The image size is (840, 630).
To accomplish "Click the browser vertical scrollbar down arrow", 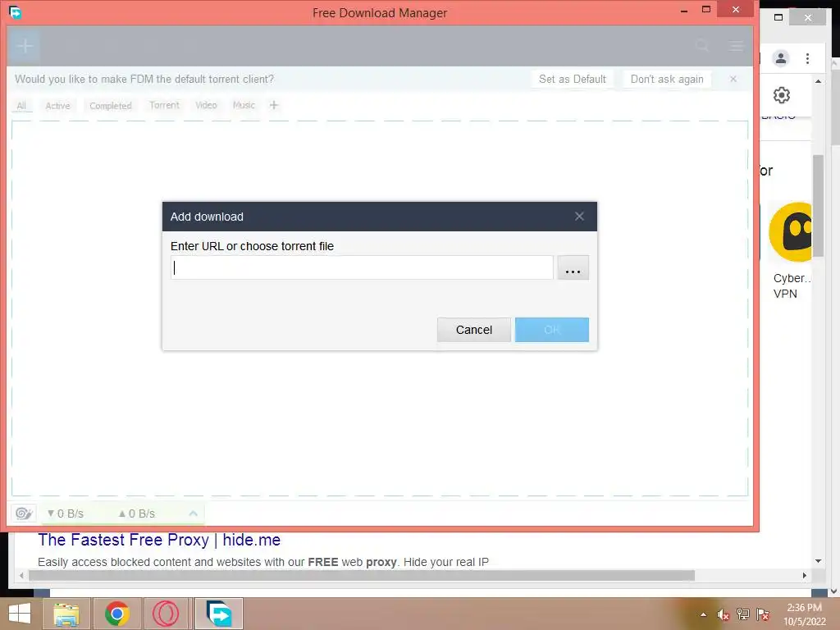I will pos(818,561).
